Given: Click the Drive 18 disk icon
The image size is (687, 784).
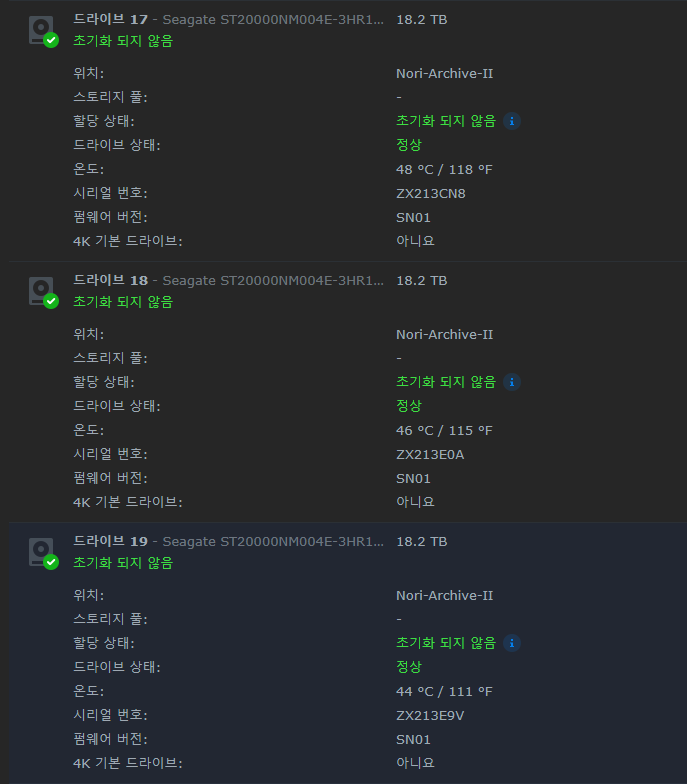Looking at the screenshot, I should click(43, 292).
